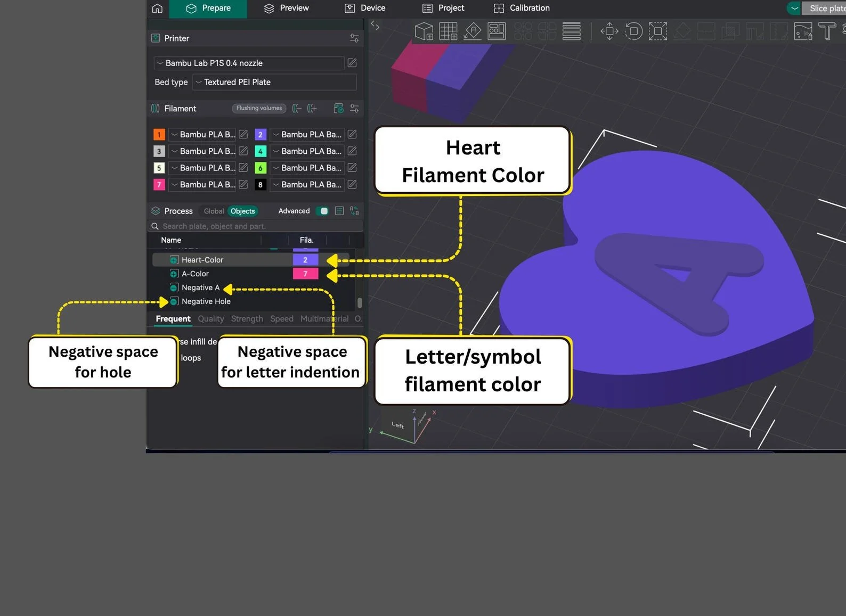846x616 pixels.
Task: Open filament 6 preset dropdown
Action: coord(306,168)
